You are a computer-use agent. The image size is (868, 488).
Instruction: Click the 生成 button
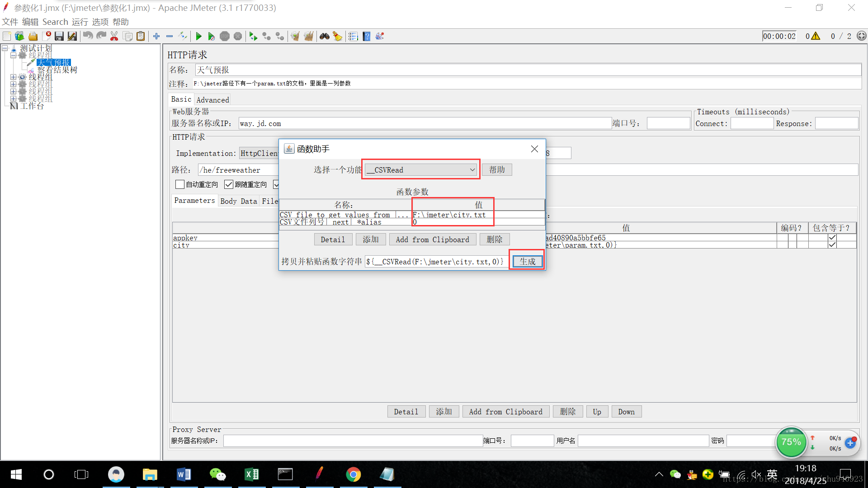[x=528, y=261]
